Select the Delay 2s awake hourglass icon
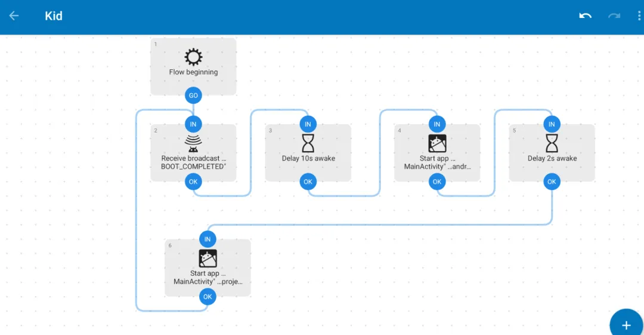 [x=552, y=143]
